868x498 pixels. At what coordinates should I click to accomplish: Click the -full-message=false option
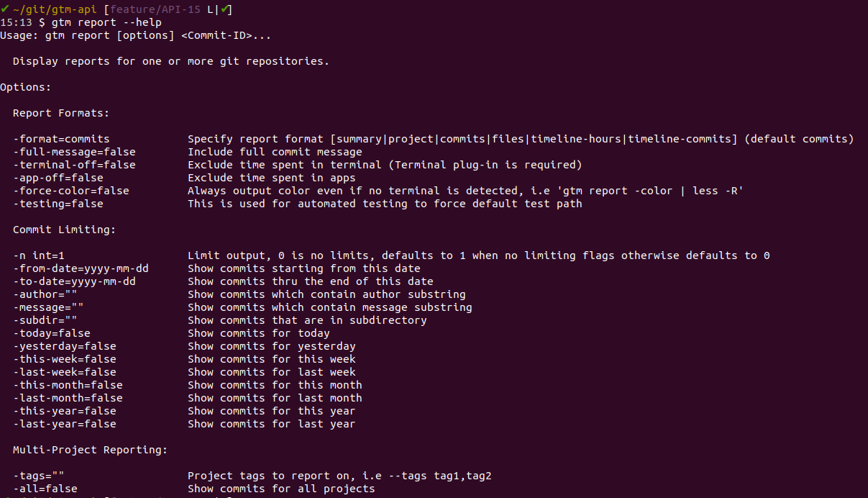pyautogui.click(x=74, y=152)
